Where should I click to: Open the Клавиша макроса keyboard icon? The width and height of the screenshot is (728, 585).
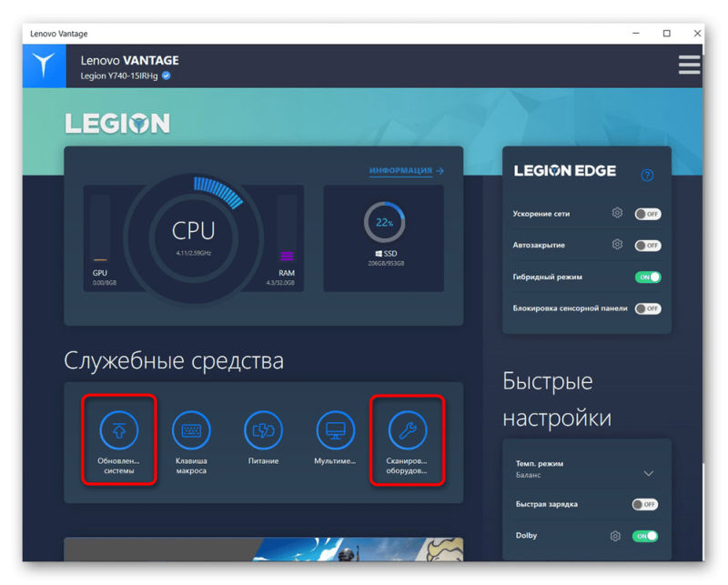click(191, 430)
